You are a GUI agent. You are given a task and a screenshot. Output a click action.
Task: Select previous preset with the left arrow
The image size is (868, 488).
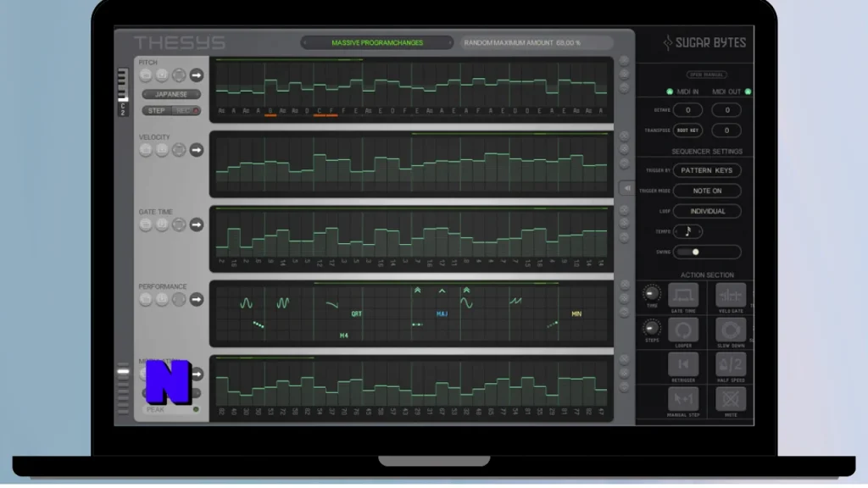tap(304, 42)
